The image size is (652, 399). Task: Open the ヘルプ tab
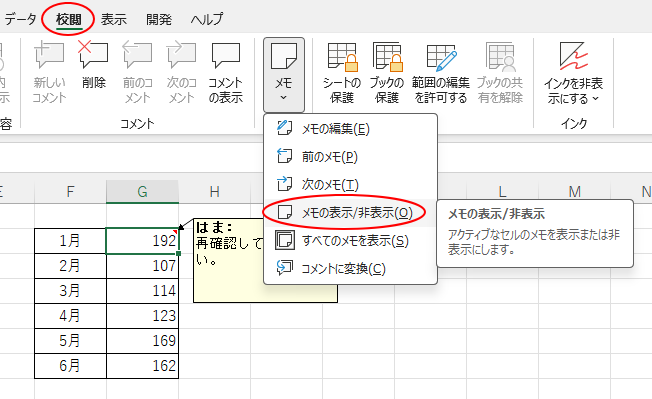[x=207, y=20]
